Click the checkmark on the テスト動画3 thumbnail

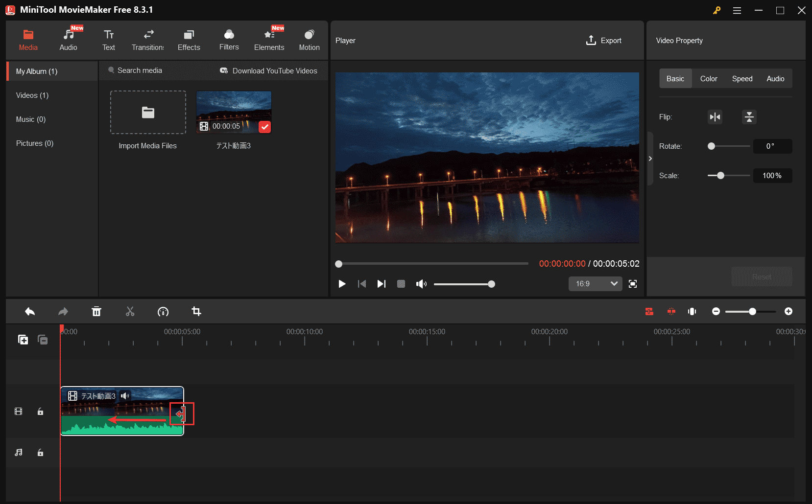[x=264, y=127]
